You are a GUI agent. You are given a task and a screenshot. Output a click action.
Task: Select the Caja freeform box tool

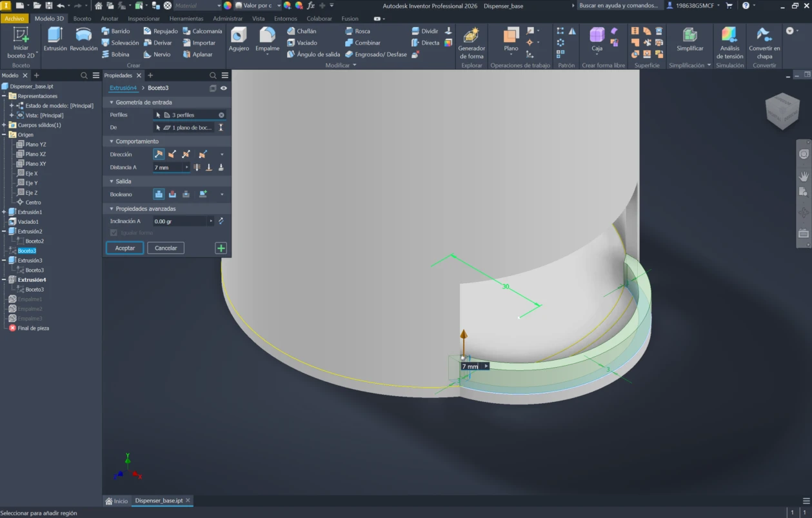[597, 39]
